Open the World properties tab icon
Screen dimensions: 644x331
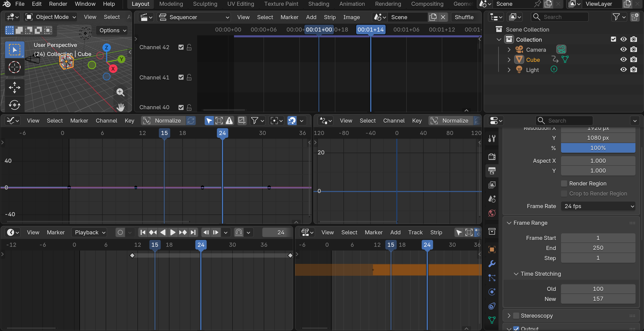point(492,213)
